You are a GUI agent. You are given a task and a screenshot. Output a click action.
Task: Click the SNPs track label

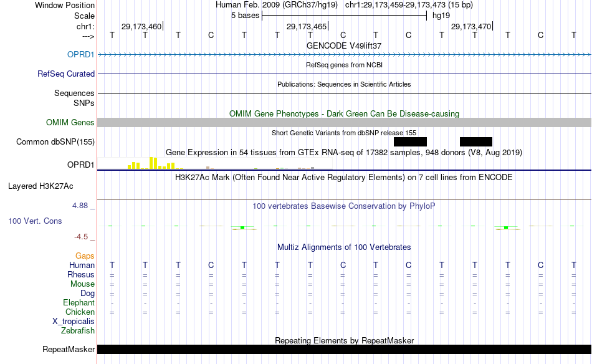[84, 103]
